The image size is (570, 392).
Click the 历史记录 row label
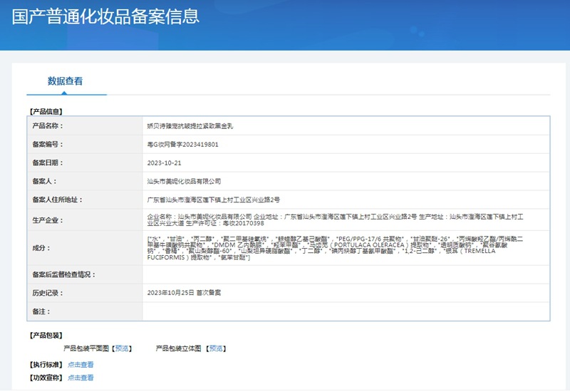pos(48,293)
